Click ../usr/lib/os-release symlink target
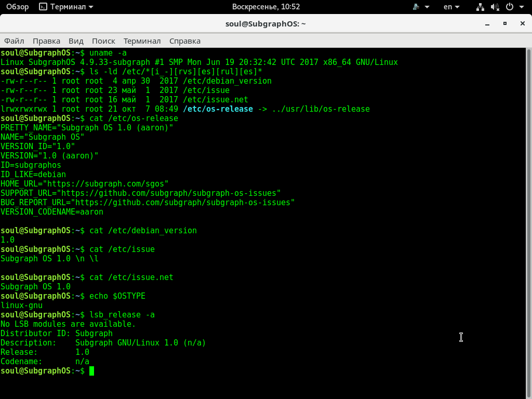532x399 pixels. [x=321, y=109]
